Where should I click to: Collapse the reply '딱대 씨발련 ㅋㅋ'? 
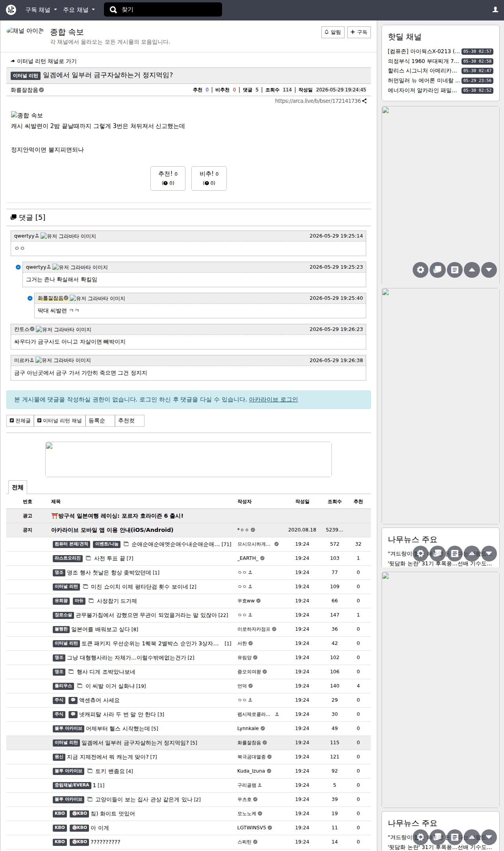coord(30,298)
